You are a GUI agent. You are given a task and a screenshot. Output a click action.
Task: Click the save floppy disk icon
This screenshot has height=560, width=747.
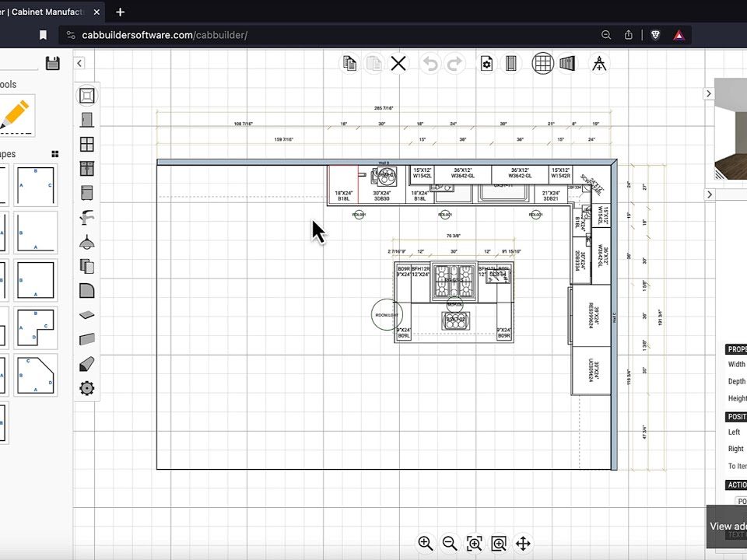(53, 64)
